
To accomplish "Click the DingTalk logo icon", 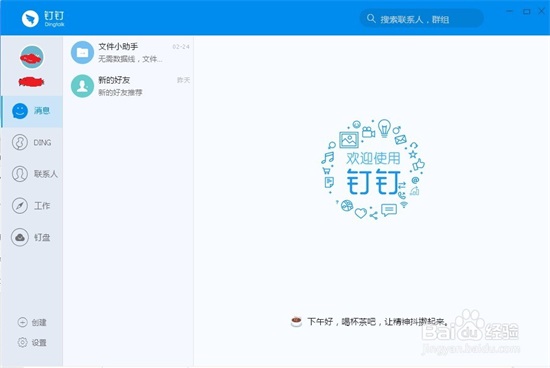I will 30,19.
